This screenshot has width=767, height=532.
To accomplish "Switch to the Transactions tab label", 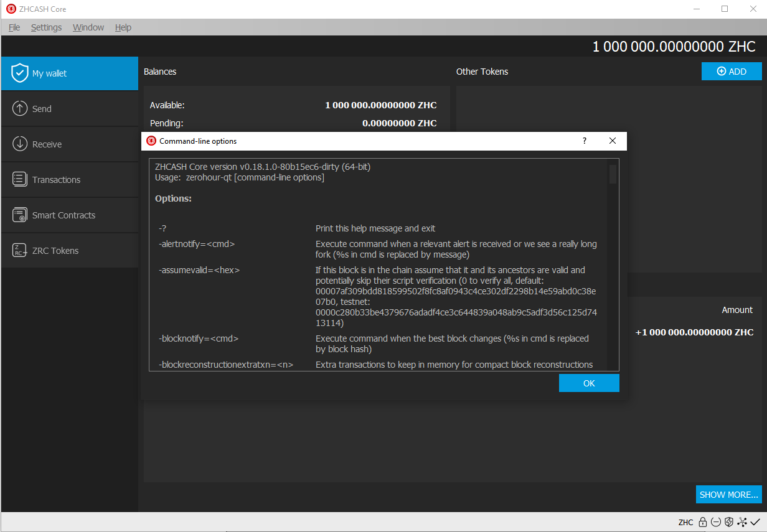I will click(56, 180).
